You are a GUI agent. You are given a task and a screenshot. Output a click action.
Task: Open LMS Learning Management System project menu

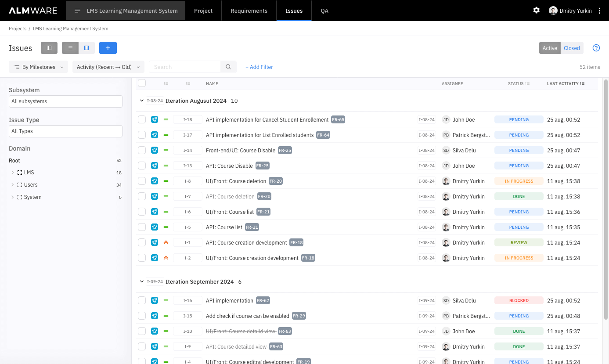126,11
